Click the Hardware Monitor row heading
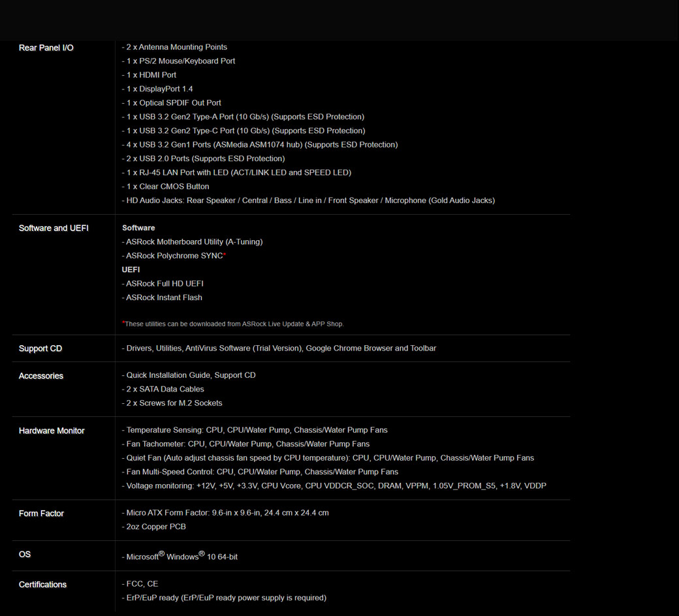679x616 pixels. pyautogui.click(x=52, y=431)
